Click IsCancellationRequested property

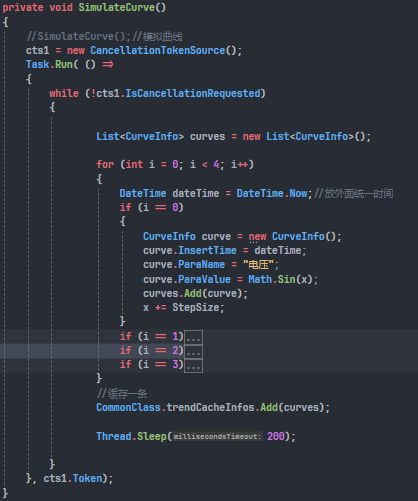click(x=193, y=93)
